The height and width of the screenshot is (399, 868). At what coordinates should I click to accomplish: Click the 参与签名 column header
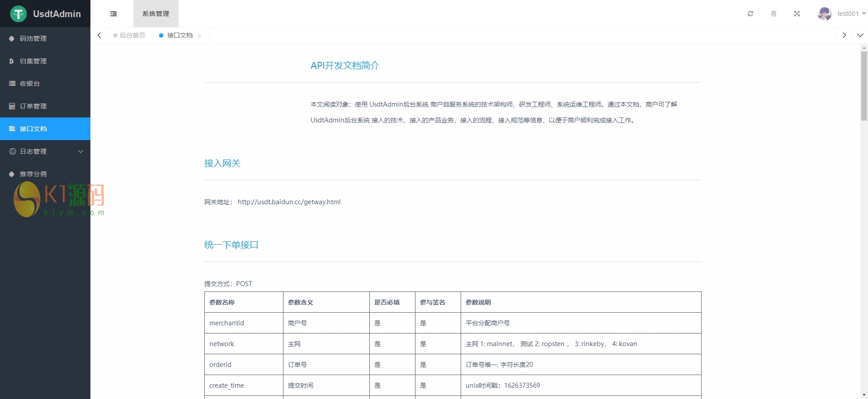[x=438, y=302]
